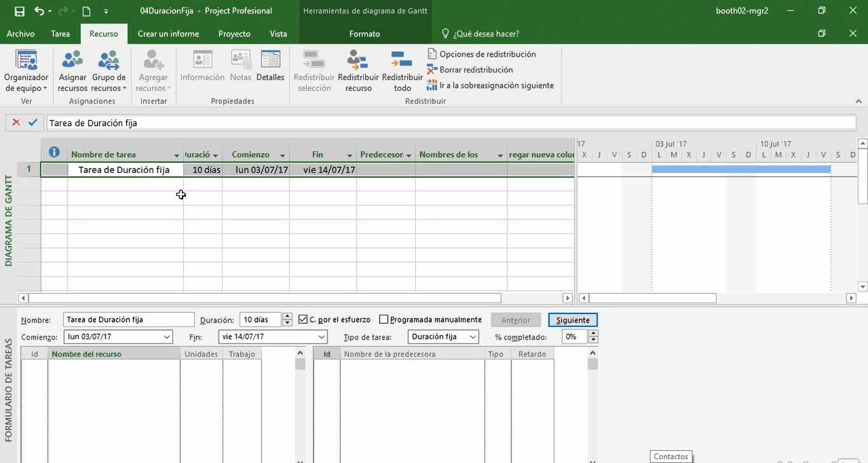Open Grupo de recursos

[109, 70]
